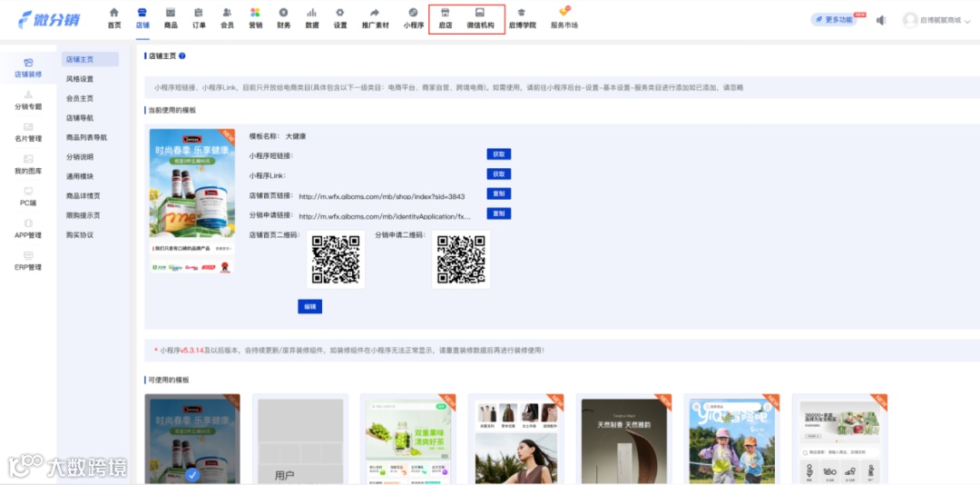Open 启博学院 with the graduation cap
Image resolution: width=980 pixels, height=485 pixels.
(522, 18)
